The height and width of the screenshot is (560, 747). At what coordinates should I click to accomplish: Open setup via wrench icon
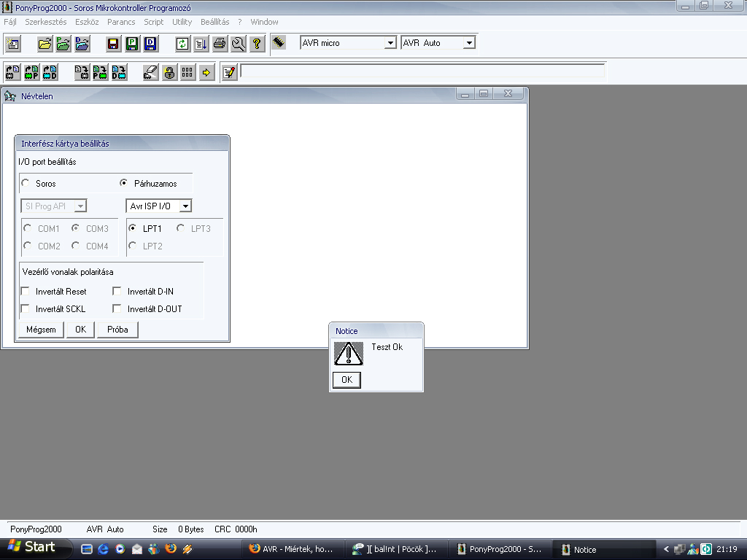click(238, 44)
